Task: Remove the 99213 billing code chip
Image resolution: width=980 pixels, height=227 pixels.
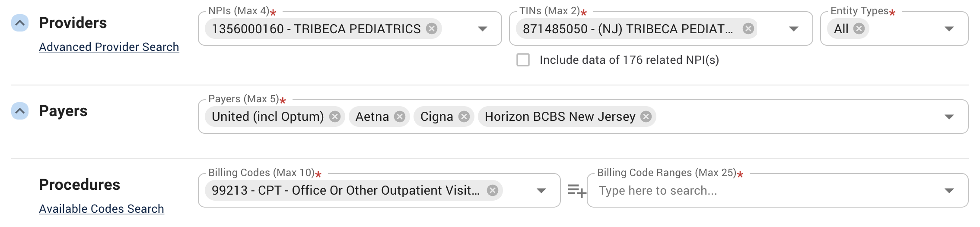Action: pyautogui.click(x=492, y=190)
